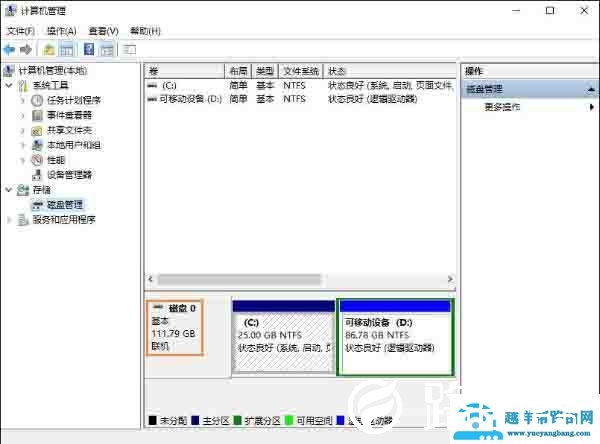Image resolution: width=600 pixels, height=444 pixels.
Task: Click the drive icon beside 可移动设备 (D:) row
Action: coord(152,99)
